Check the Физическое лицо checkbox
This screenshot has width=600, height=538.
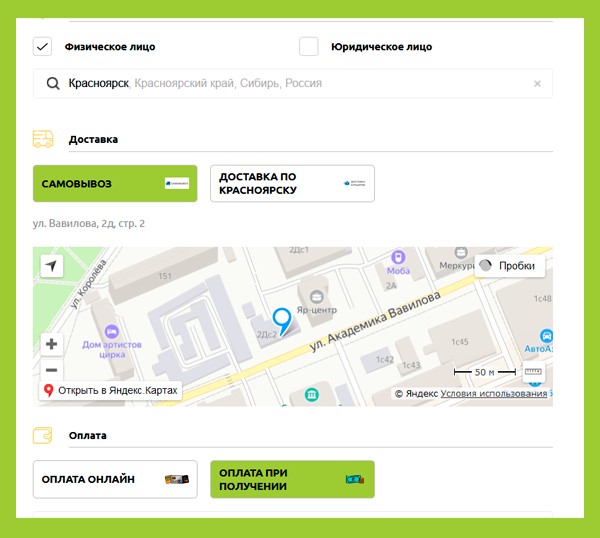42,46
